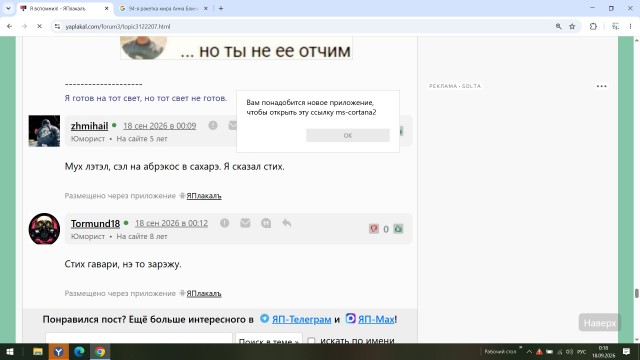Report Tormund18's post with exclamation icon

(x=224, y=223)
